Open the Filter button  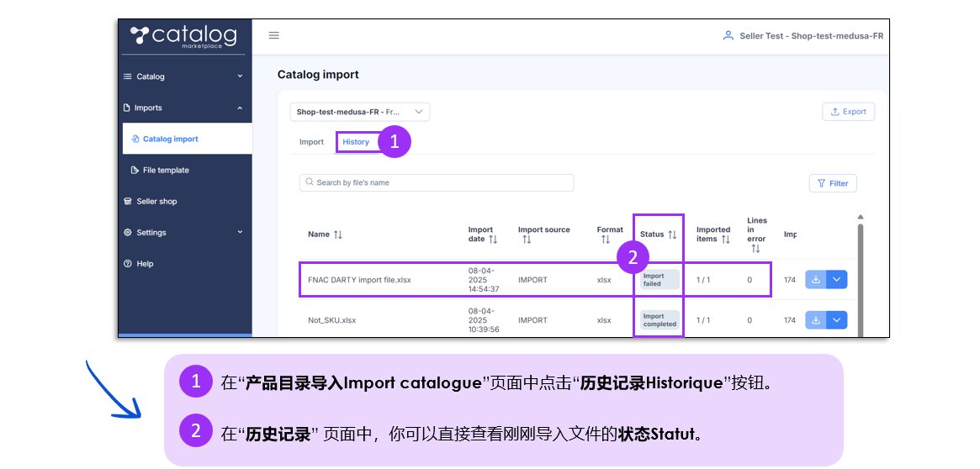832,183
